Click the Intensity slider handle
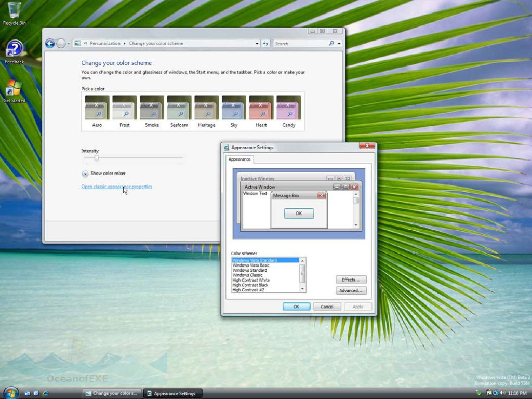This screenshot has width=532, height=399. 96,158
